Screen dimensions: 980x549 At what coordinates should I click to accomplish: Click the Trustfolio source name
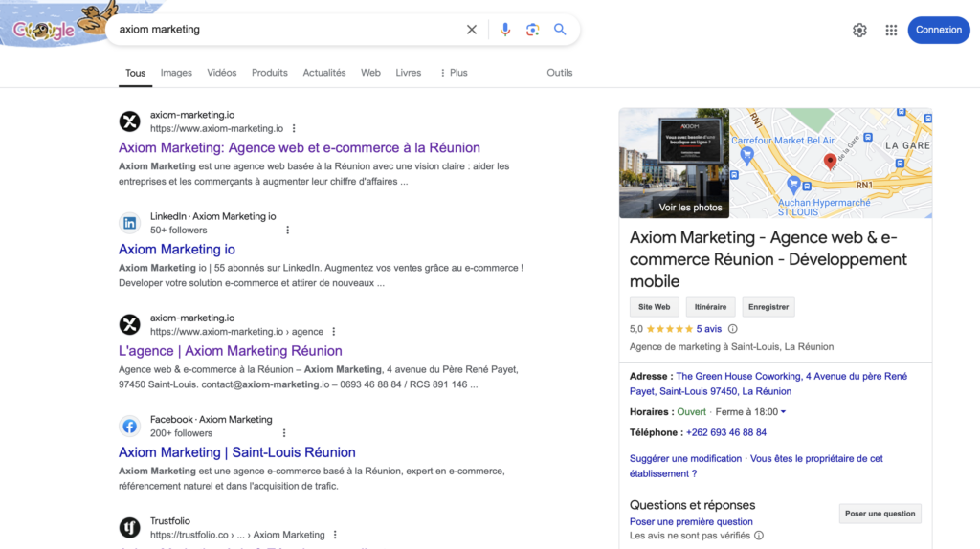[170, 521]
